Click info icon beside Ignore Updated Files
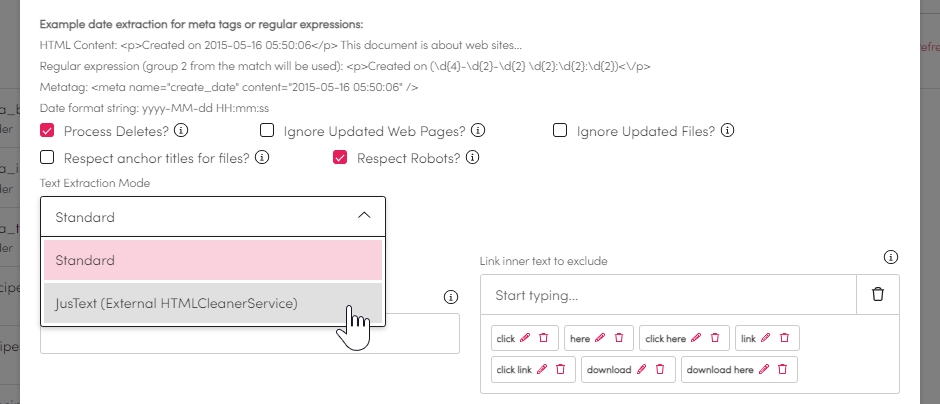 (728, 131)
